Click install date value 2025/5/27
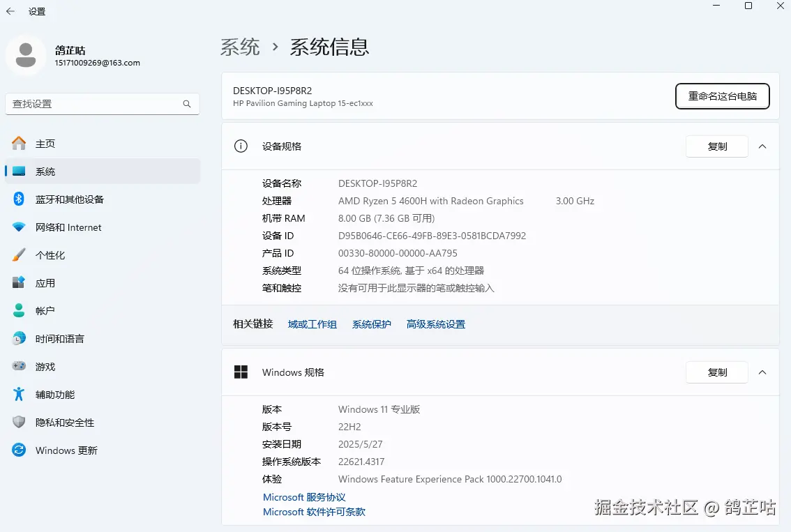 (360, 444)
